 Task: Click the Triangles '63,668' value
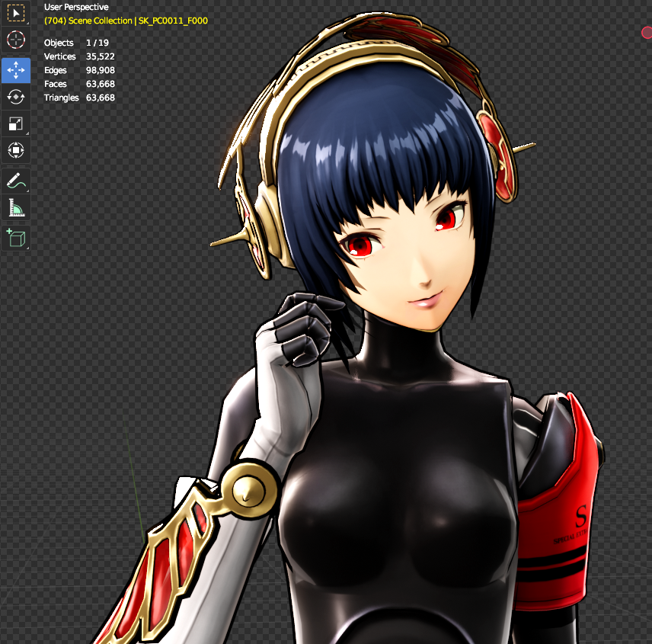pyautogui.click(x=101, y=98)
